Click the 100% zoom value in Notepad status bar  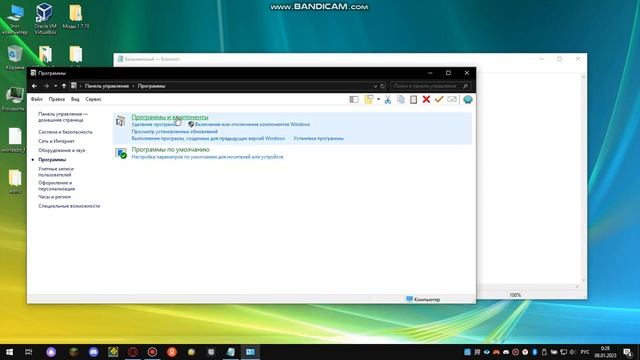click(515, 295)
